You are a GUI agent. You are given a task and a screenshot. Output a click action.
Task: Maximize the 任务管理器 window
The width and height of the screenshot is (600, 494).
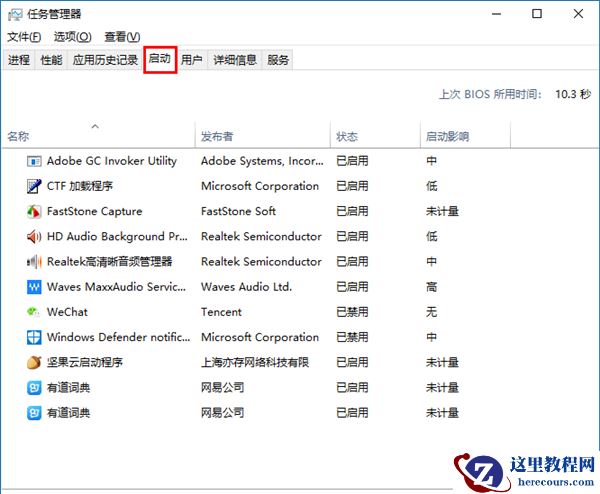click(x=537, y=14)
